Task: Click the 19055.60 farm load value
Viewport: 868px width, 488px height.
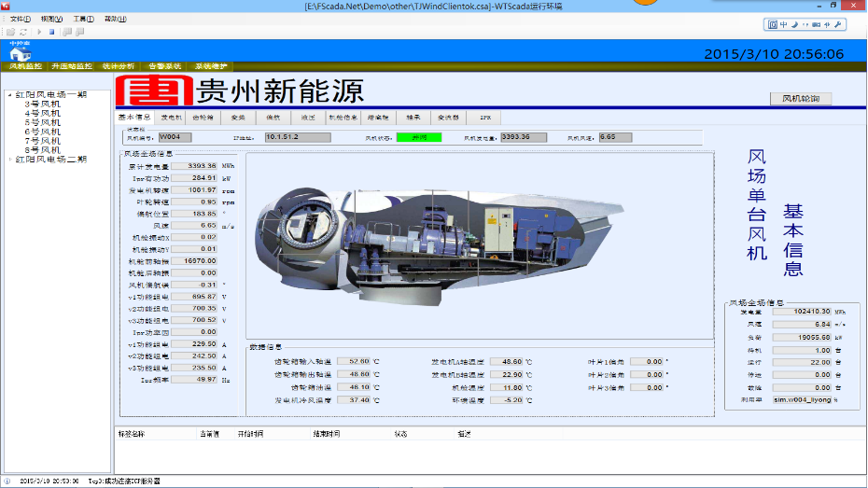Action: pos(802,337)
